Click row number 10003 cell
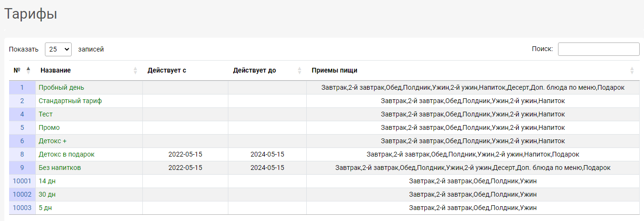The width and height of the screenshot is (644, 221). tap(22, 208)
